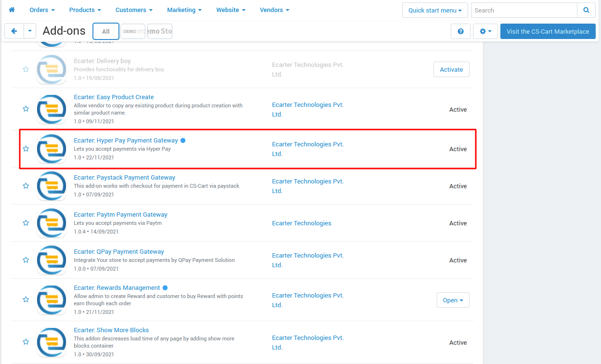Go to the home dashboard icon

pyautogui.click(x=12, y=10)
